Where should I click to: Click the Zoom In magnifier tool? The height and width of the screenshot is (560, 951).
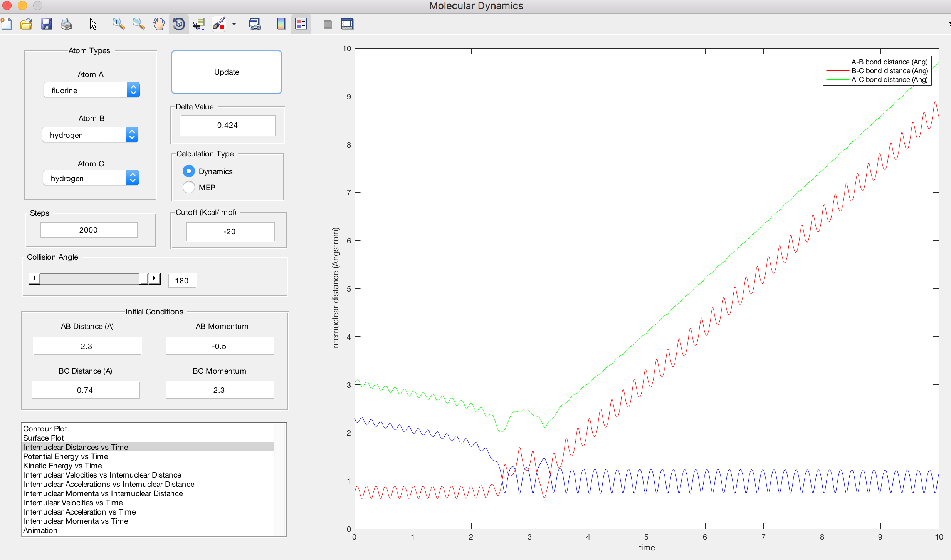pos(118,24)
